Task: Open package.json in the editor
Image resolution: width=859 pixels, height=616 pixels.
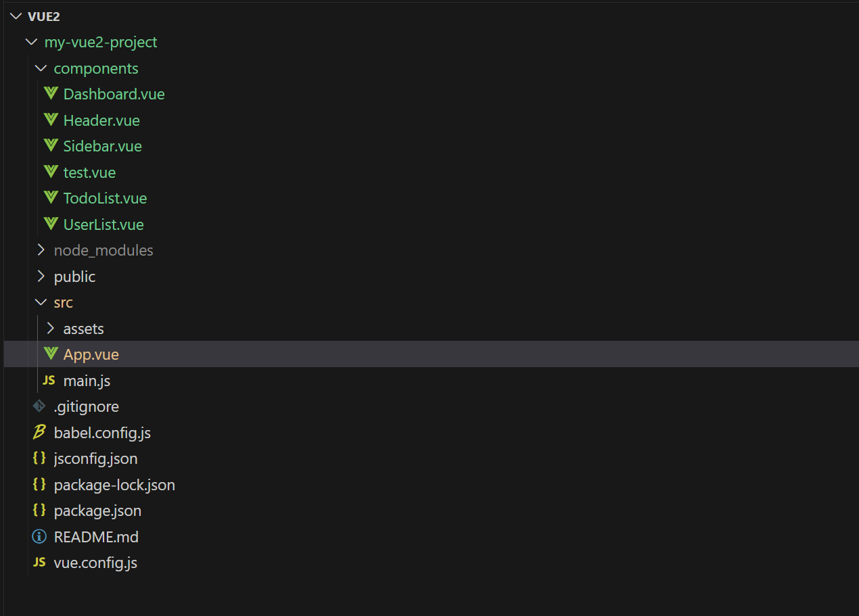Action: tap(97, 511)
